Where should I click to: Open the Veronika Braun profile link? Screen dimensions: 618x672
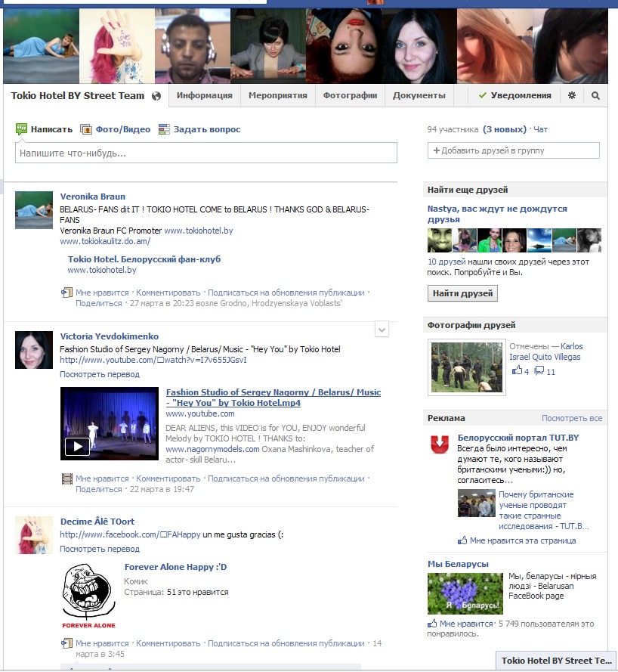93,197
